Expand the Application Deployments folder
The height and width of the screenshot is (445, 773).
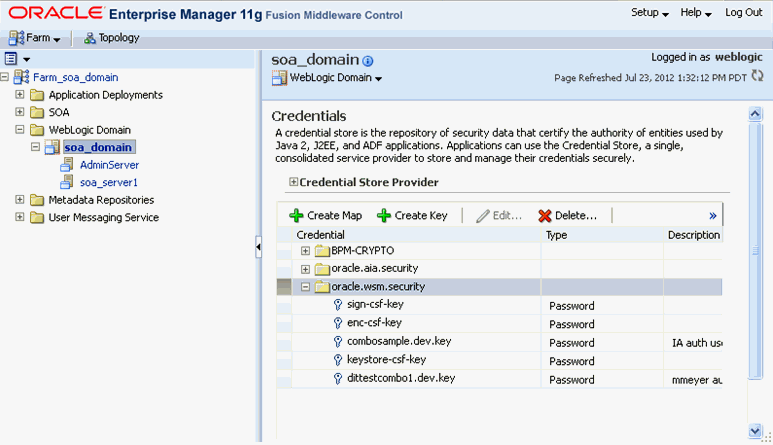click(20, 94)
